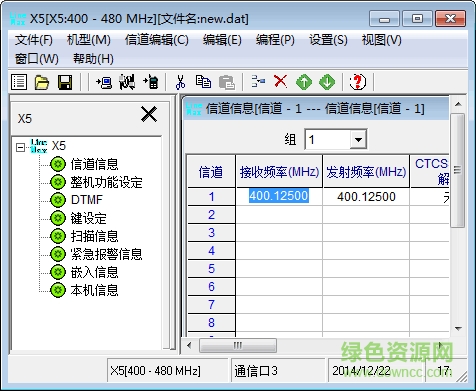This screenshot has width=476, height=391.
Task: Open the 文件(F) menu
Action: (34, 40)
